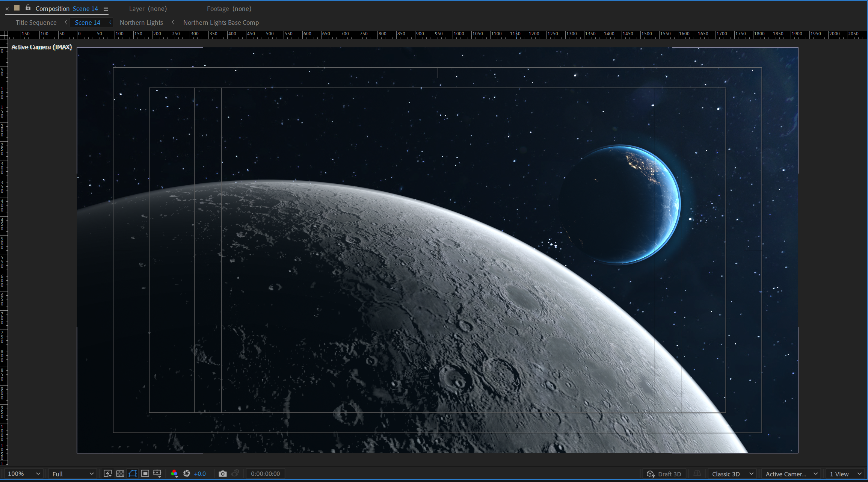The width and height of the screenshot is (868, 482).
Task: Open Show Channel color management icon
Action: 174,474
